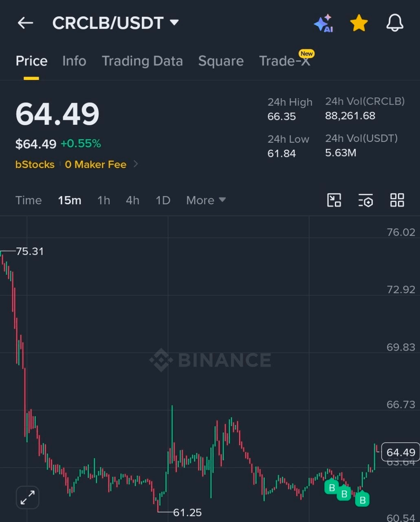Switch to the Trading Data tab
The height and width of the screenshot is (522, 420).
142,61
